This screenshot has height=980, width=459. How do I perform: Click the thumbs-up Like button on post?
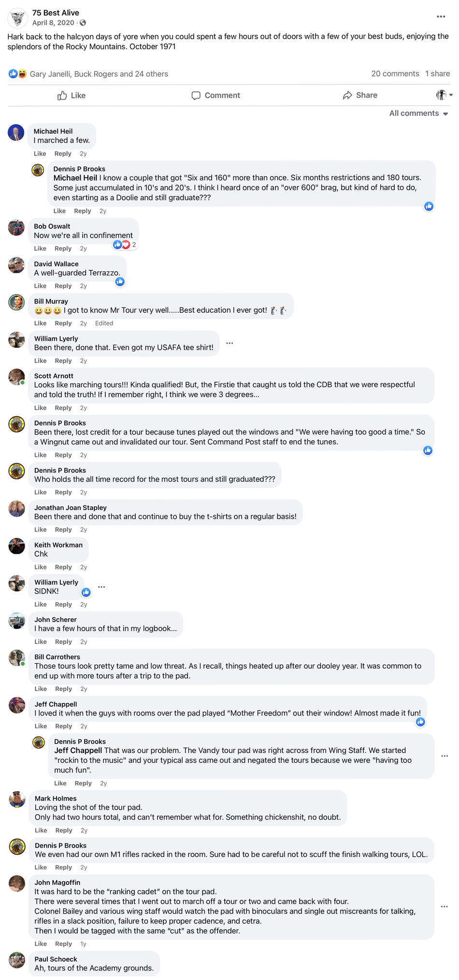point(72,96)
